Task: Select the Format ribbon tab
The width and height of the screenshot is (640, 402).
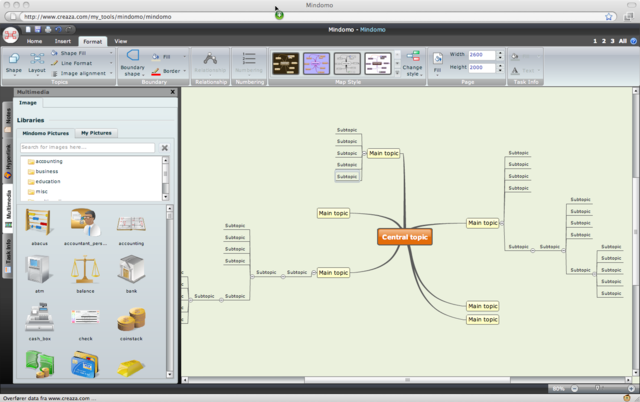Action: [x=93, y=41]
